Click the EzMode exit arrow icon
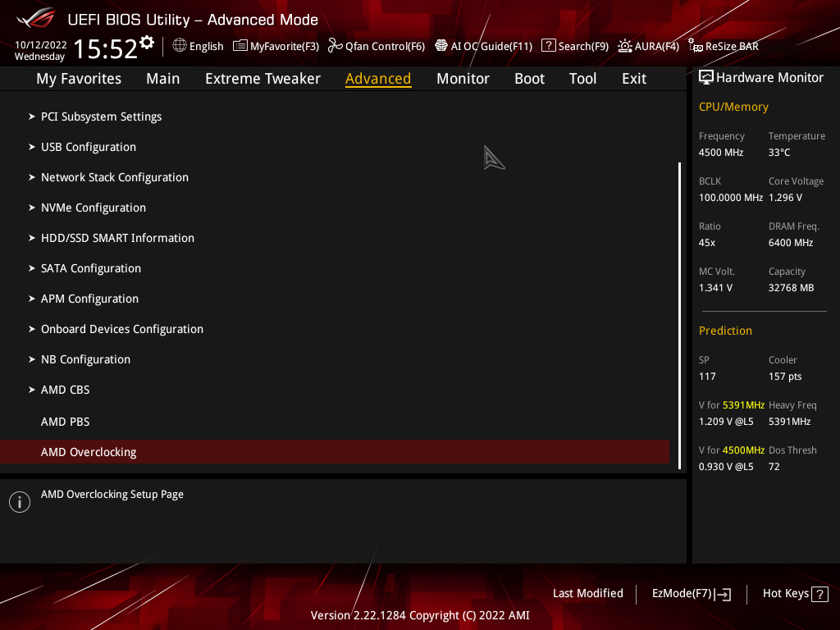The height and width of the screenshot is (630, 840). pos(723,594)
